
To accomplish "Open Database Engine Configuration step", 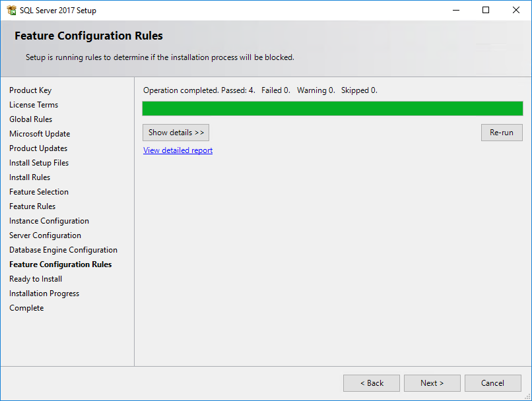I will 63,250.
